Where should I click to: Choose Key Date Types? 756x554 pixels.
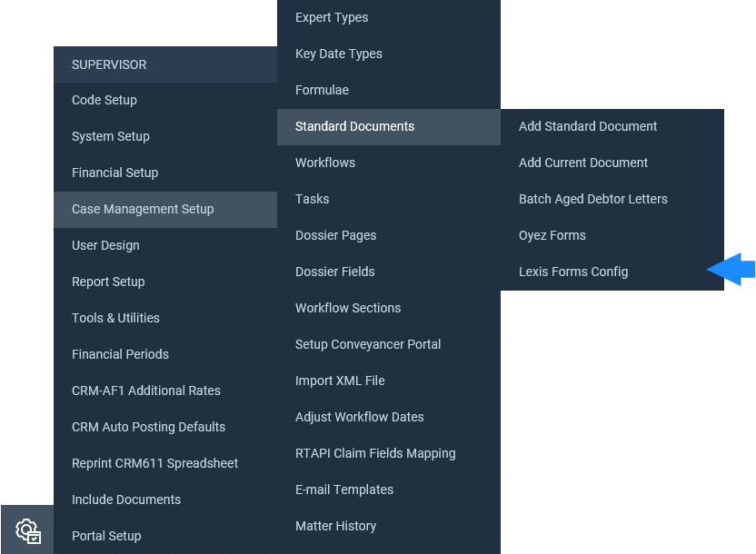(389, 54)
